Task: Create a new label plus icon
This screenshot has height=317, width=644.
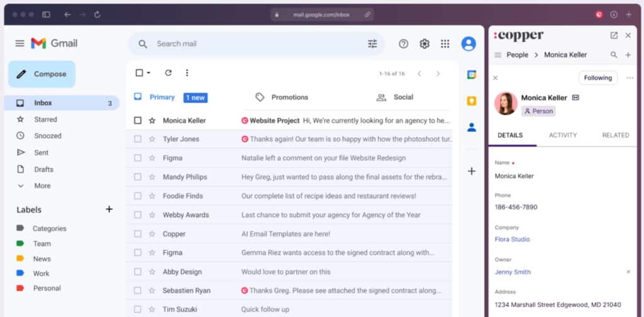Action: pyautogui.click(x=109, y=209)
